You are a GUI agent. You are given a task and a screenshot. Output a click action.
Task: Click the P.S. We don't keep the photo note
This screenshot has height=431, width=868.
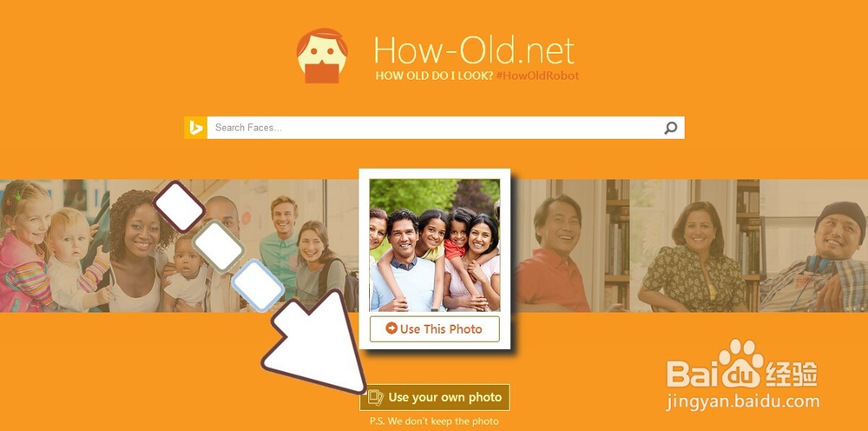point(434,421)
